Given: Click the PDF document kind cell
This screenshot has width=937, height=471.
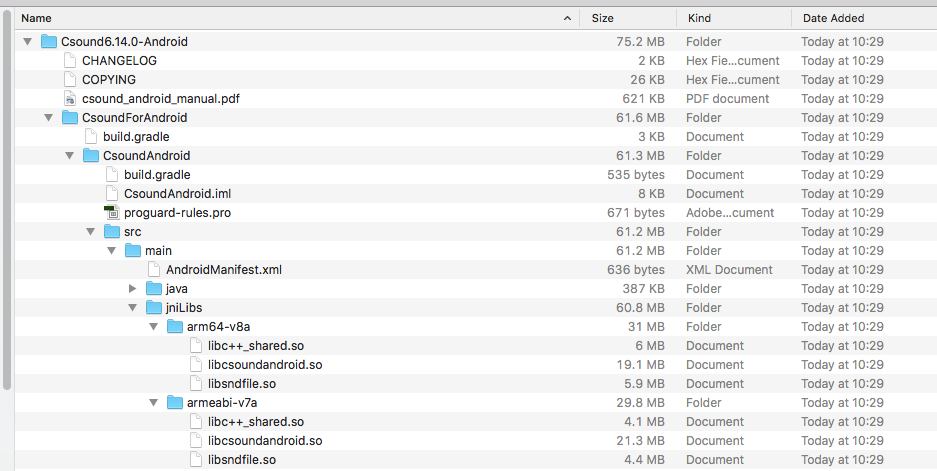Looking at the screenshot, I should 727,99.
